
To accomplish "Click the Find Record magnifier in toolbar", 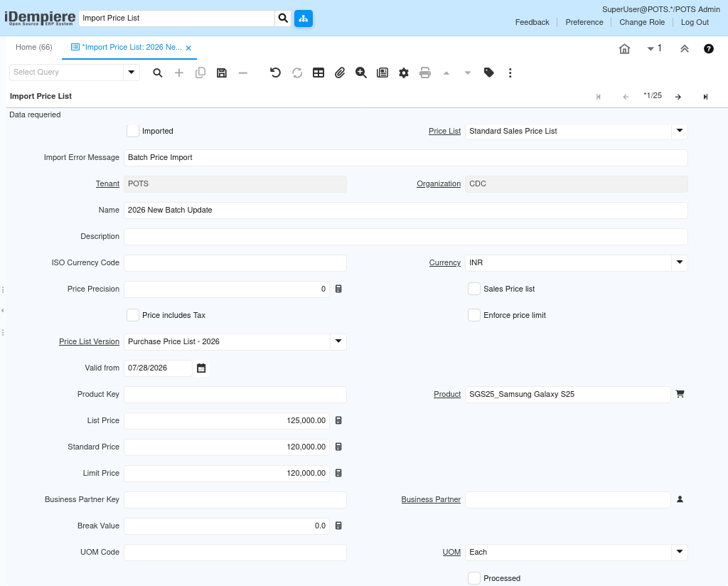I will (158, 73).
